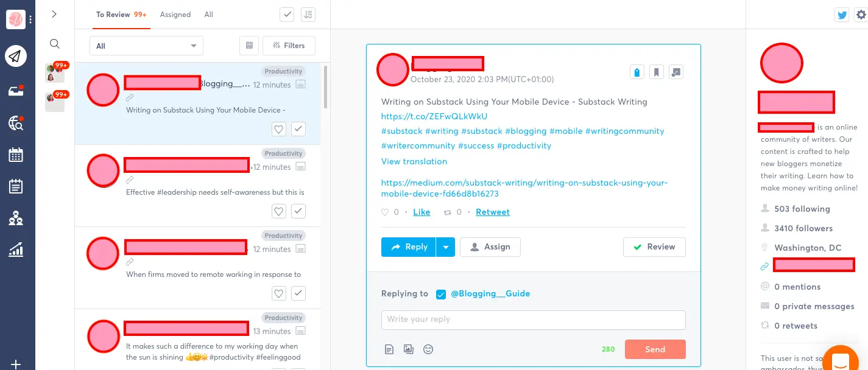Expand the Reply options dropdown arrow
Viewport: 868px width, 370px height.
[x=446, y=247]
